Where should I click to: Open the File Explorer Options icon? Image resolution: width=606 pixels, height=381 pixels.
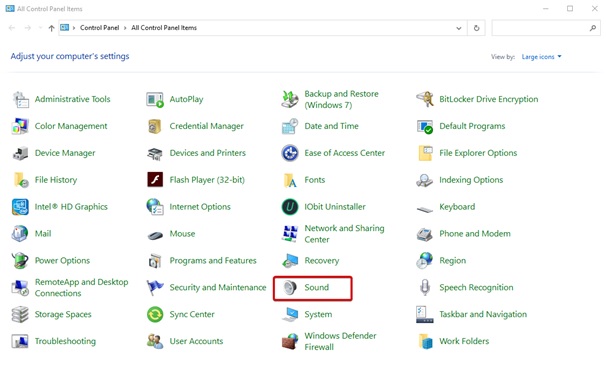[x=425, y=153]
